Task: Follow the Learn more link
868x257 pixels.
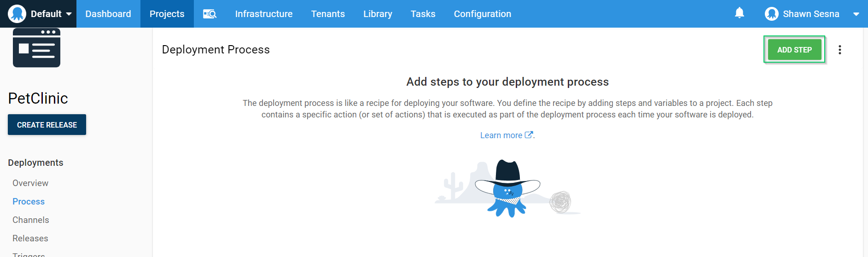Action: (x=501, y=135)
